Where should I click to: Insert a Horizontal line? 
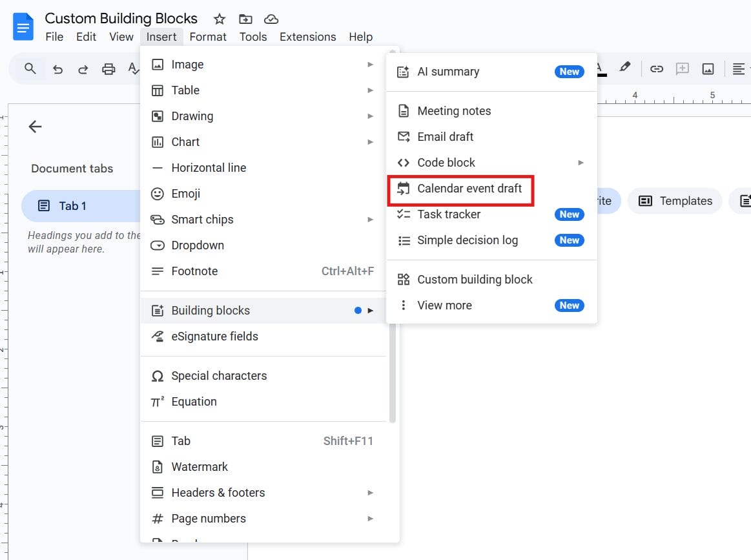coord(263,168)
